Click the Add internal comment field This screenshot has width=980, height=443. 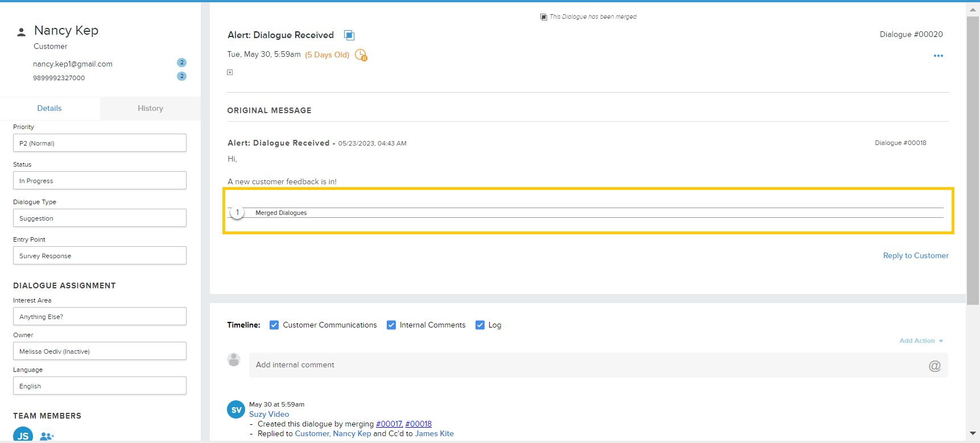pos(586,365)
